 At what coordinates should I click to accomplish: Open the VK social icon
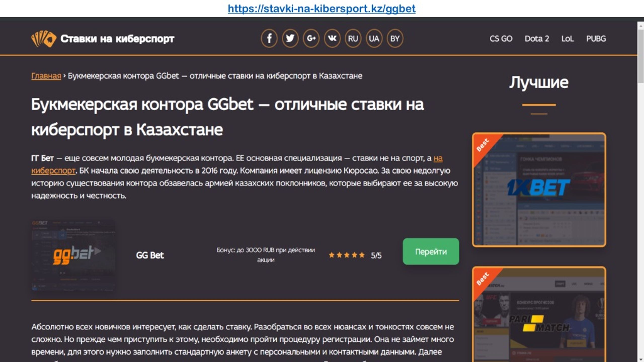click(x=332, y=38)
